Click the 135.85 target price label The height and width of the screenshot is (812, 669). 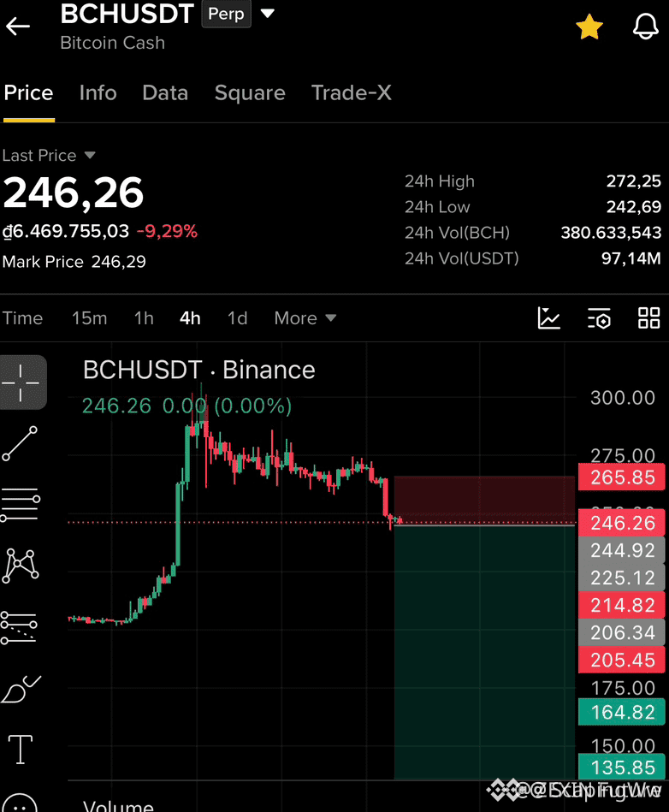point(622,768)
